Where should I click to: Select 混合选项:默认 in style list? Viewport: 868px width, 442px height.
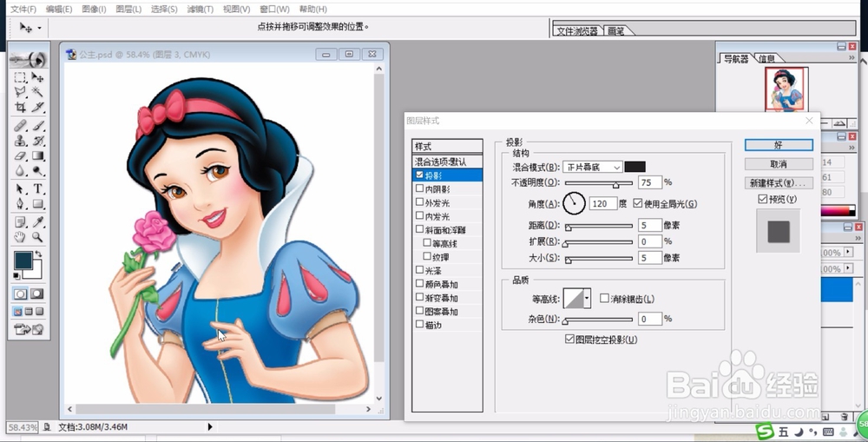(447, 162)
